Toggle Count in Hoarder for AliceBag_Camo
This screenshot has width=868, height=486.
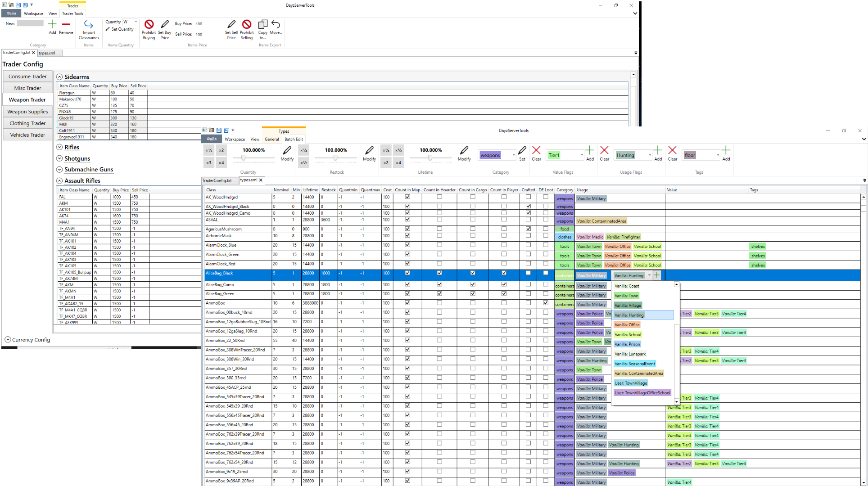click(439, 284)
